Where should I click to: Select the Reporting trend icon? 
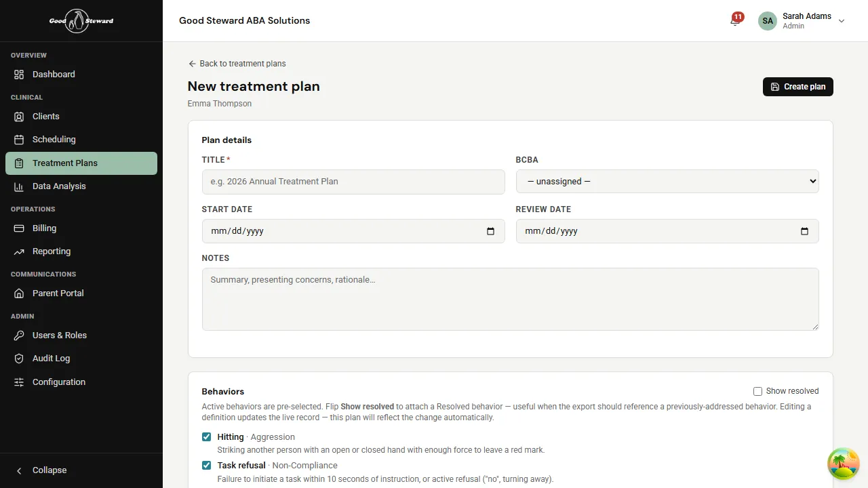tap(18, 251)
